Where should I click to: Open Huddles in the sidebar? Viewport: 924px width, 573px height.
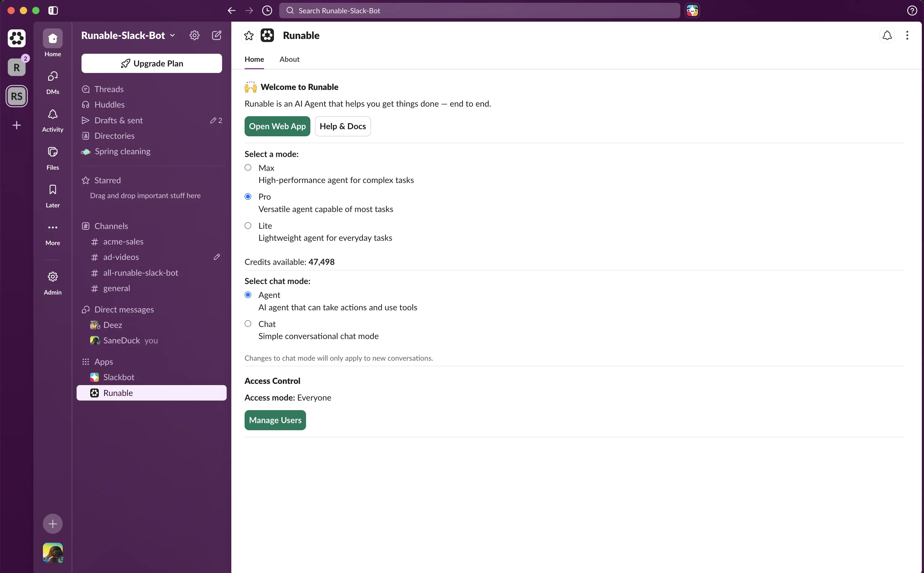[151, 104]
